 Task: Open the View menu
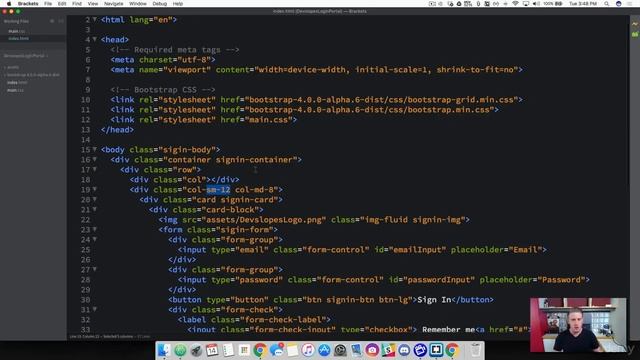93,4
